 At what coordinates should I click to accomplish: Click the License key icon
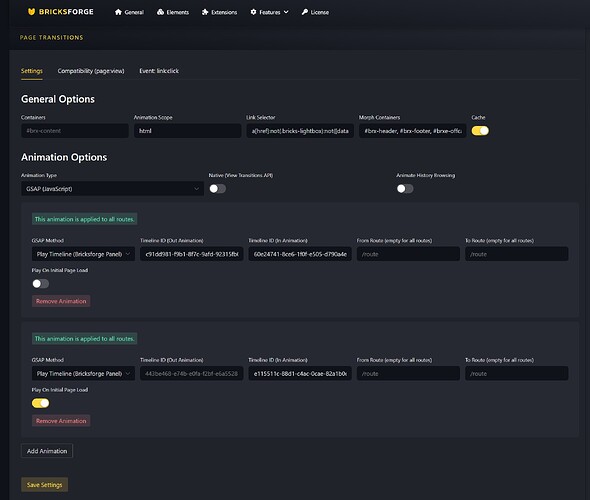click(305, 12)
